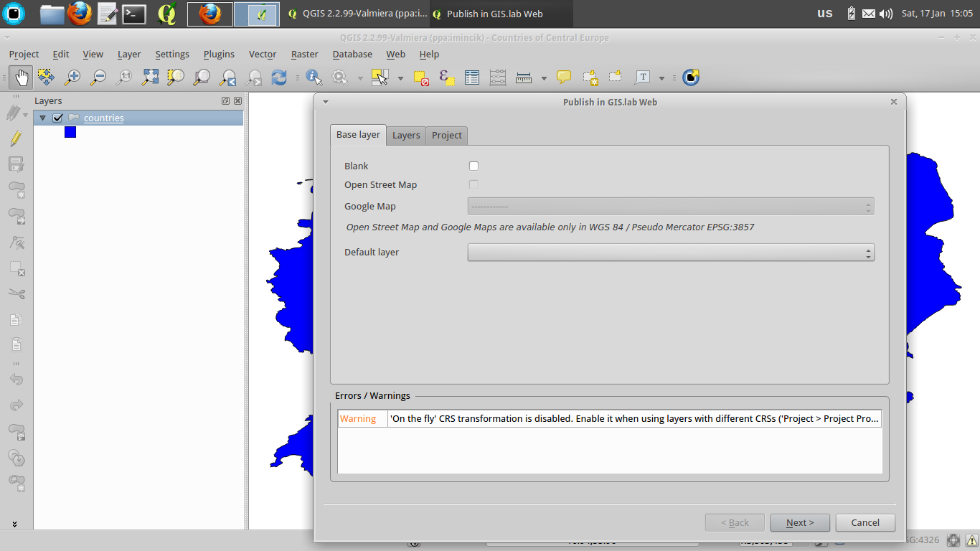
Task: Click the On the fly CRS warning message
Action: coord(635,419)
